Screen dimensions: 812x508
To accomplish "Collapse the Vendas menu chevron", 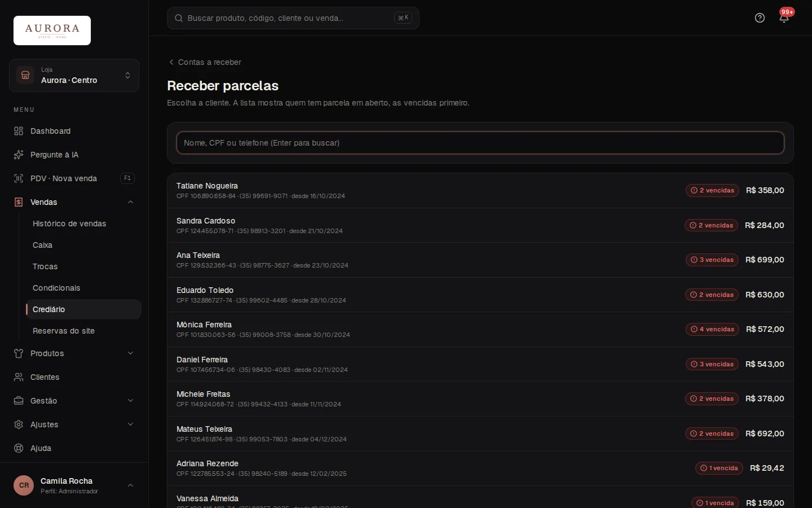I will [x=131, y=202].
